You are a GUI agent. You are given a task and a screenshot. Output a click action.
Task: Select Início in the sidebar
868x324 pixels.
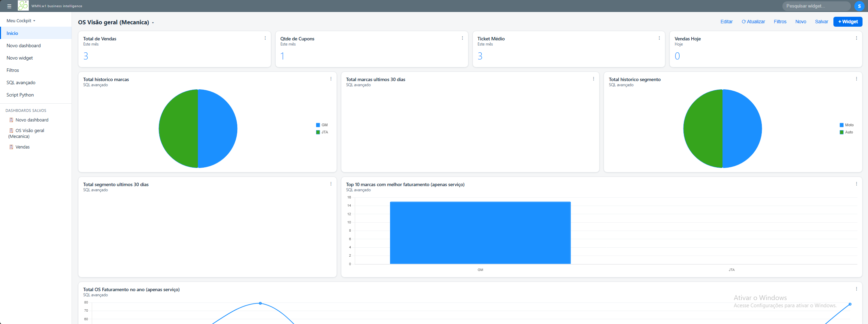pyautogui.click(x=36, y=33)
